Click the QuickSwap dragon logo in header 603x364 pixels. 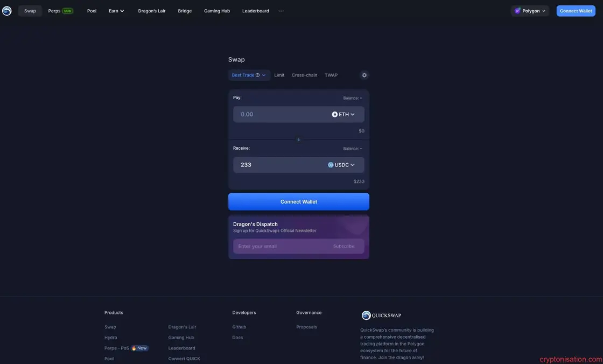(7, 11)
